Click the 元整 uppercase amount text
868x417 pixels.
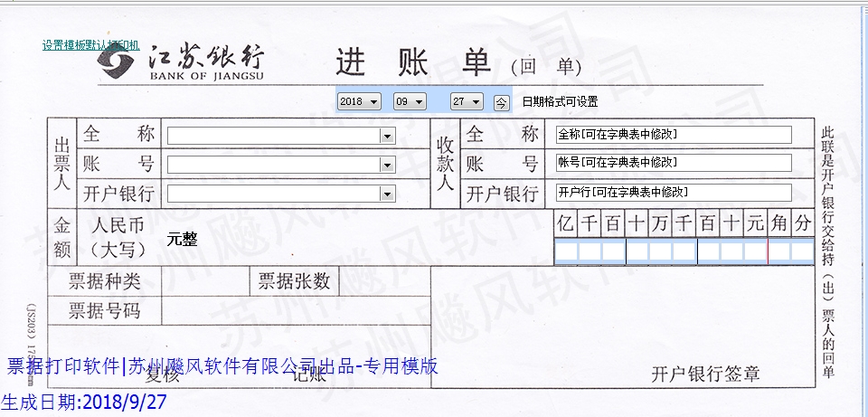[183, 240]
